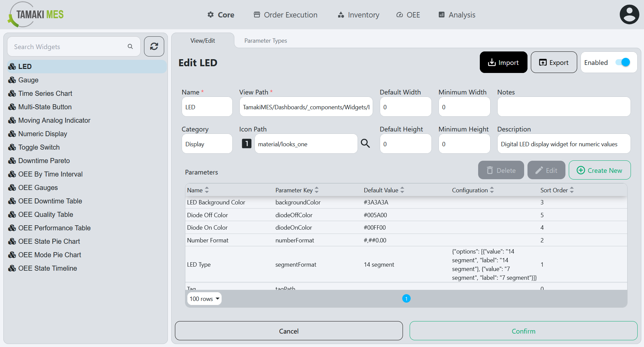This screenshot has width=644, height=347.
Task: Click the Downtime Pareto widget icon
Action: click(12, 161)
